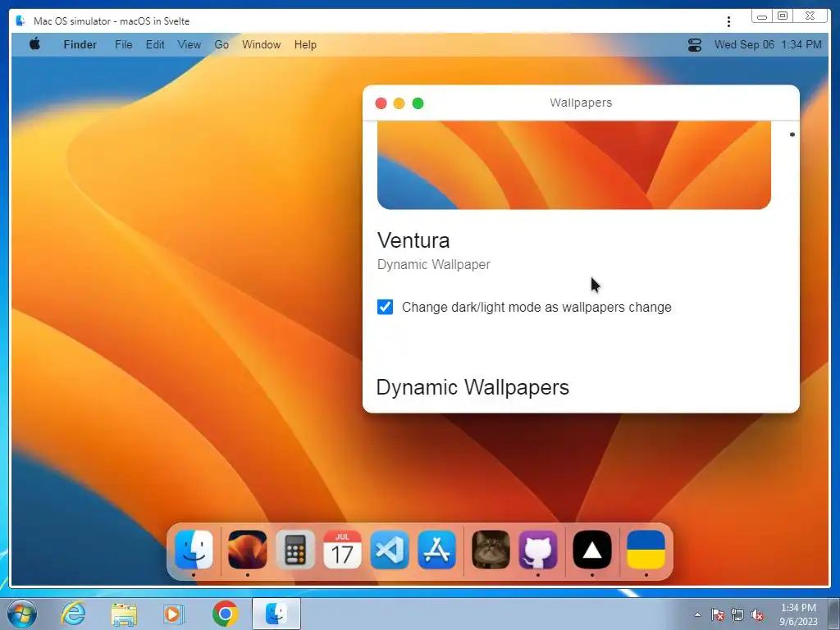Image resolution: width=840 pixels, height=630 pixels.
Task: Open the GitHub icon in the dock
Action: coord(538,550)
